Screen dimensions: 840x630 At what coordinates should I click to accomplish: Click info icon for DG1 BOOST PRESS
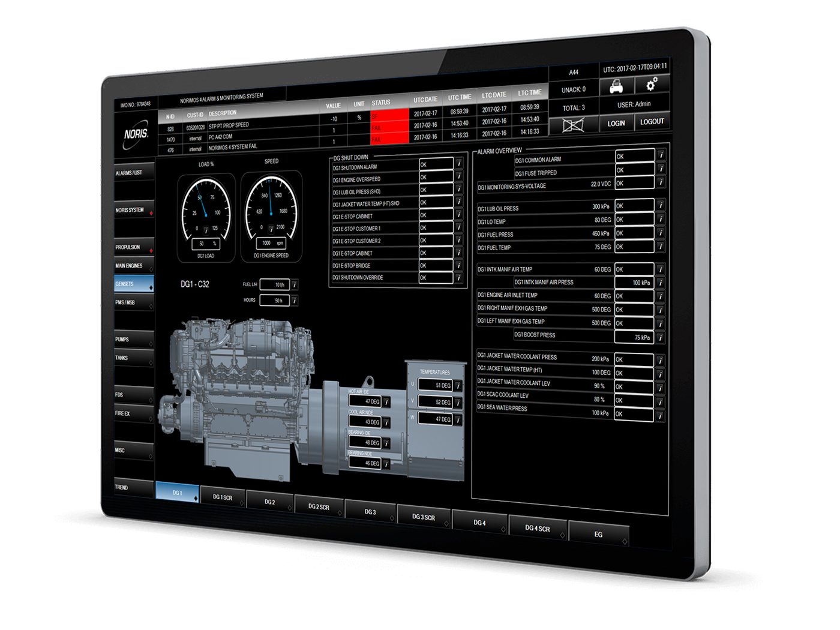point(661,338)
